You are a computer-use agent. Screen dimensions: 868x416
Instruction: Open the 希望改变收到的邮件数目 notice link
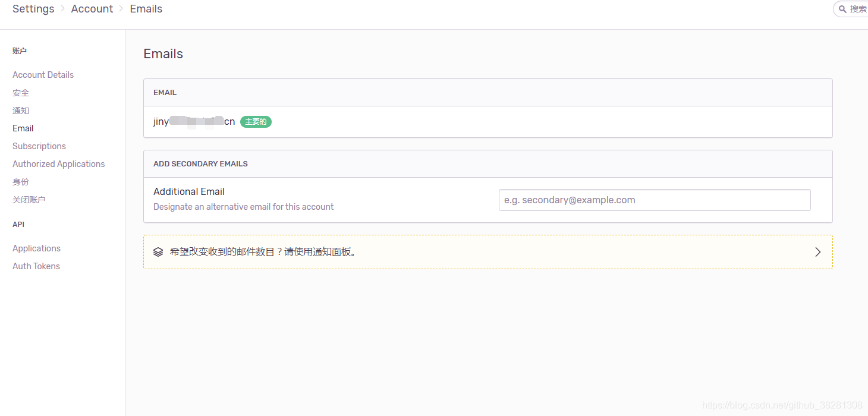488,252
